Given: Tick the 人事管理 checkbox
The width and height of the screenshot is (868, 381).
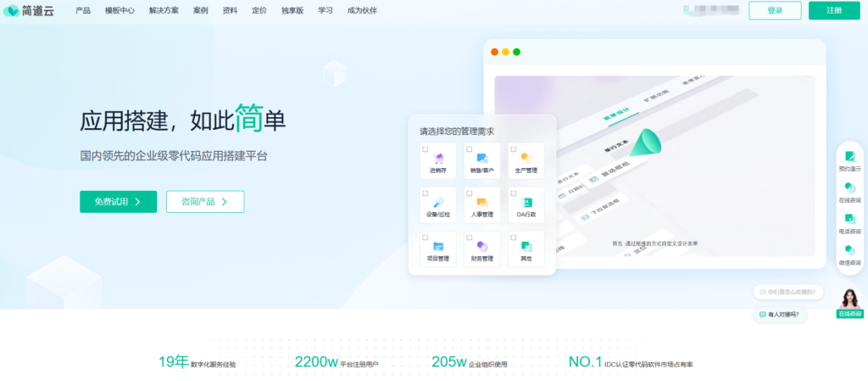Looking at the screenshot, I should click(x=470, y=193).
